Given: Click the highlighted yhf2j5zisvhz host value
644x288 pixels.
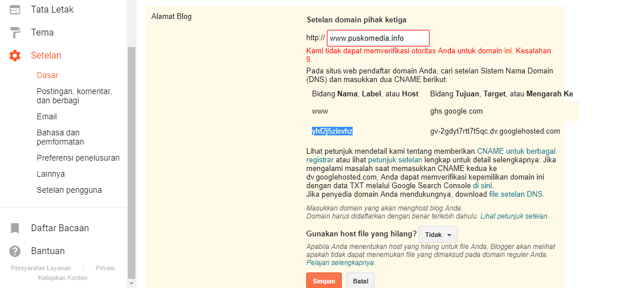Looking at the screenshot, I should pyautogui.click(x=332, y=131).
